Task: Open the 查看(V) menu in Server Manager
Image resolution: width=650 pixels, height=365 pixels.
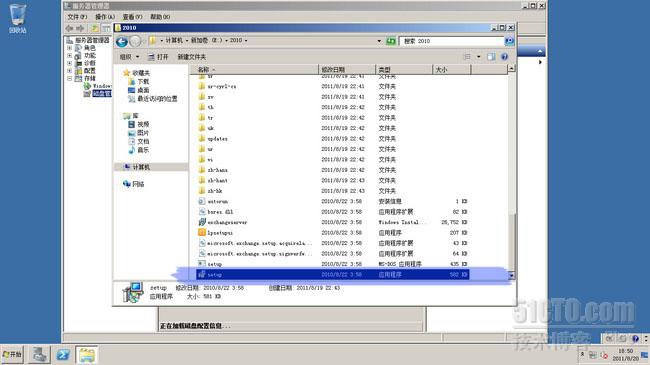Action: tap(132, 17)
